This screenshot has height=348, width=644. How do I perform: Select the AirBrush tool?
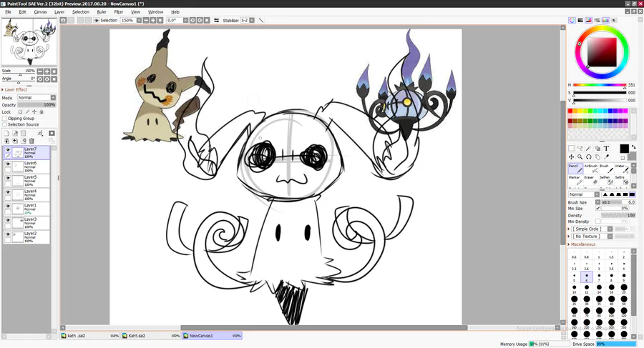pos(590,168)
